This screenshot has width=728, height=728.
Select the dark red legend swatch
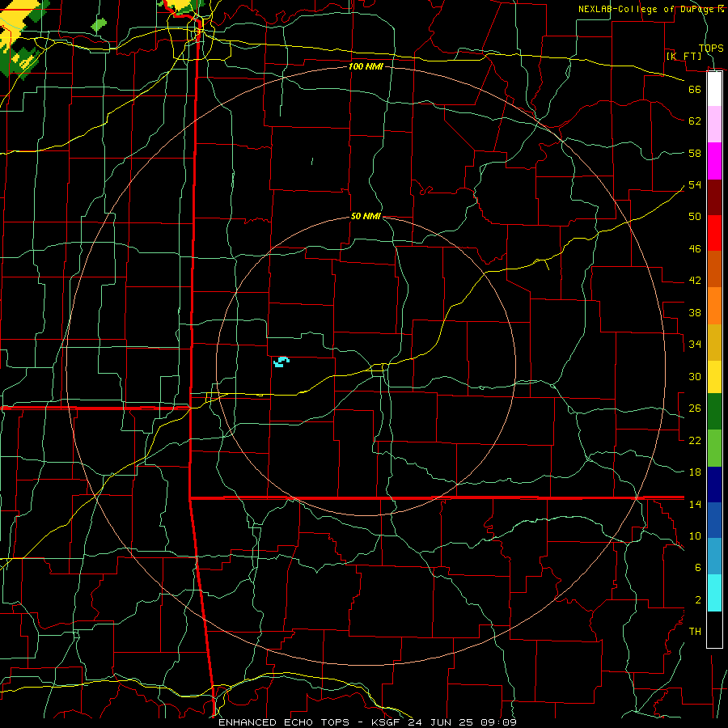pyautogui.click(x=714, y=197)
